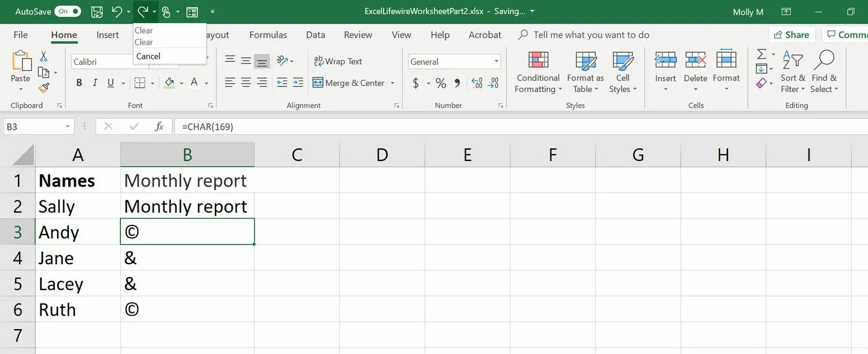This screenshot has height=354, width=868.
Task: Switch to the Data tab
Action: coord(315,35)
